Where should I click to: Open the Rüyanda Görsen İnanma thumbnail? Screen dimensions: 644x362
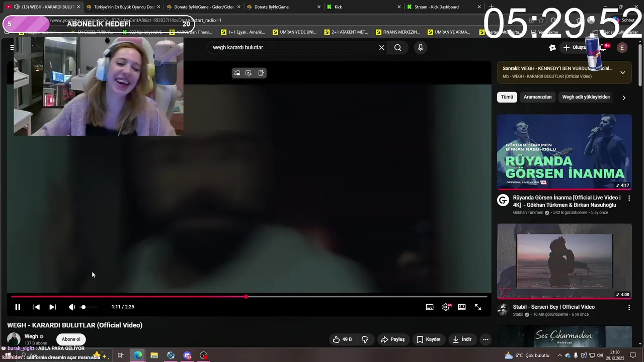pos(565,152)
